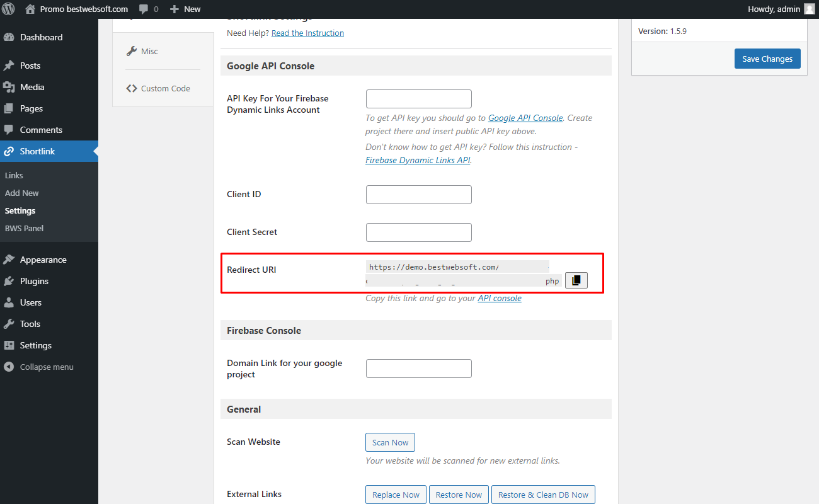The width and height of the screenshot is (819, 504).
Task: Click the admin avatar in the top bar
Action: pos(809,9)
